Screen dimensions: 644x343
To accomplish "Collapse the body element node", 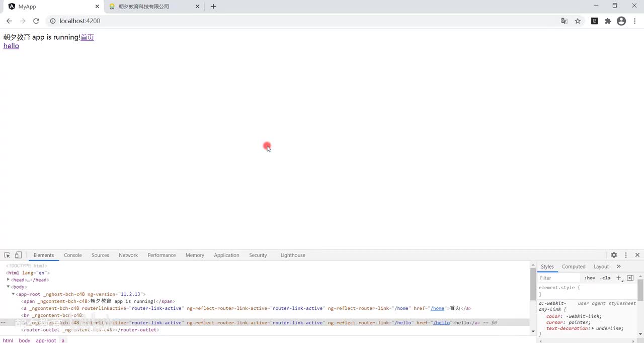I will coord(8,287).
